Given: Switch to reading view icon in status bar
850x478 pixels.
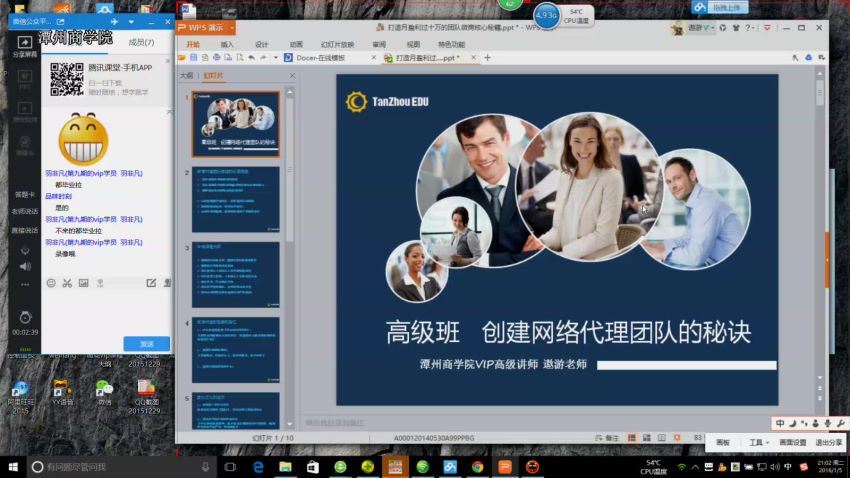Looking at the screenshot, I should [x=661, y=438].
